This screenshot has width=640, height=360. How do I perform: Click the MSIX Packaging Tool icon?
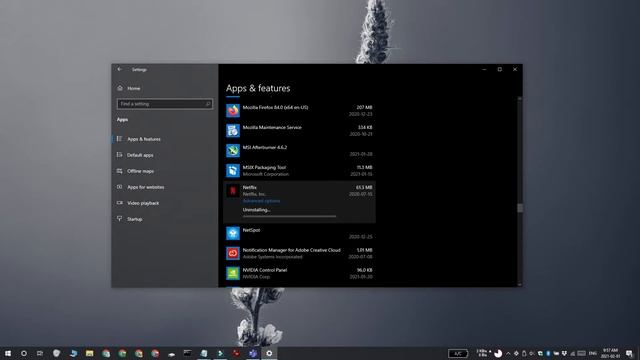coord(233,171)
